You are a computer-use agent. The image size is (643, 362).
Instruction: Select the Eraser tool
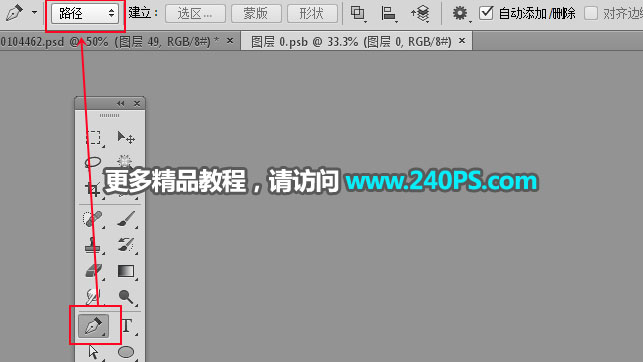[x=93, y=271]
